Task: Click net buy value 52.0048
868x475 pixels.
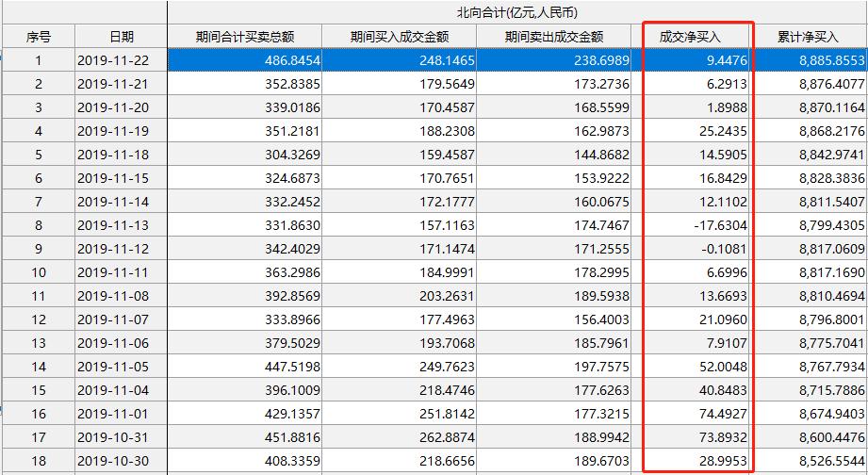Action: click(690, 366)
